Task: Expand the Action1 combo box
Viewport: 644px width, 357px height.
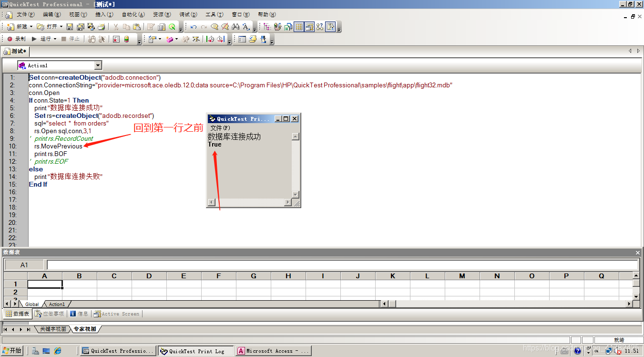Action: (98, 65)
